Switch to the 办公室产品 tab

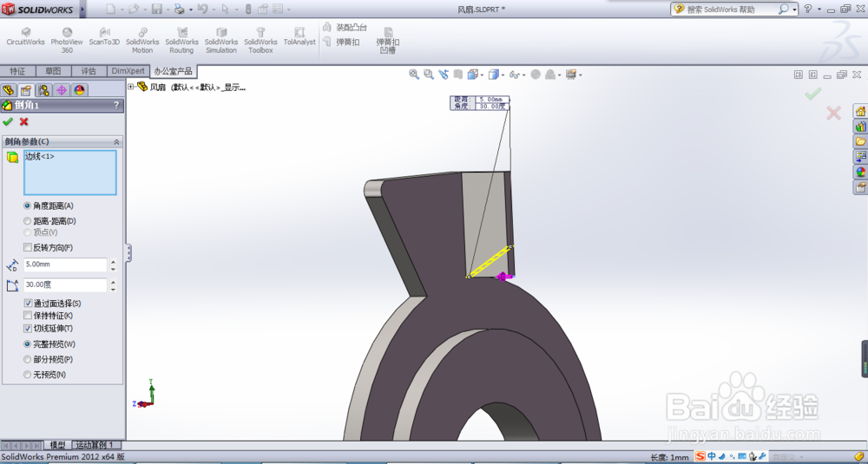174,71
